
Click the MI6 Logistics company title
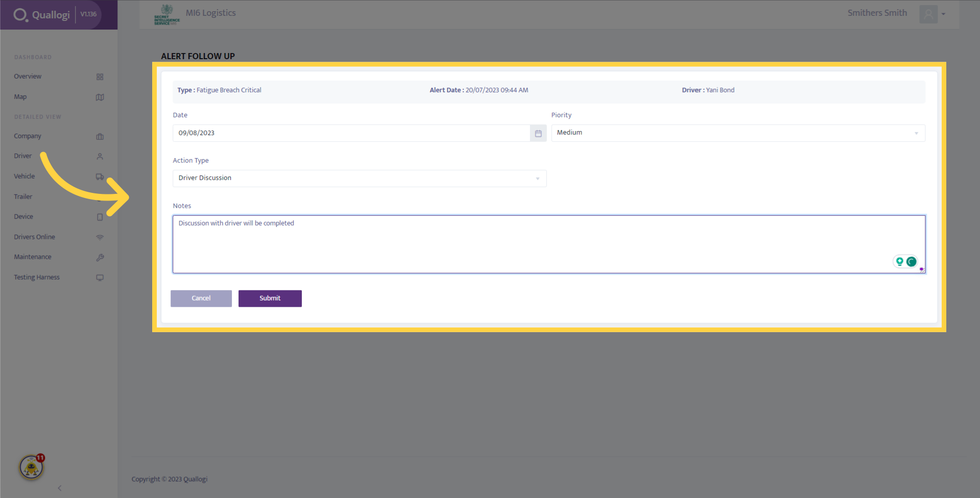(211, 13)
